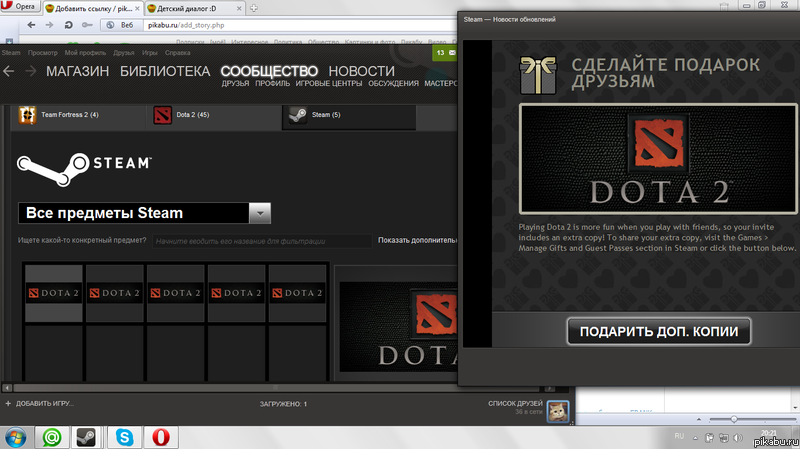800x449 pixels.
Task: Switch to the Dota 2 (45) inventory tab
Action: [x=192, y=115]
